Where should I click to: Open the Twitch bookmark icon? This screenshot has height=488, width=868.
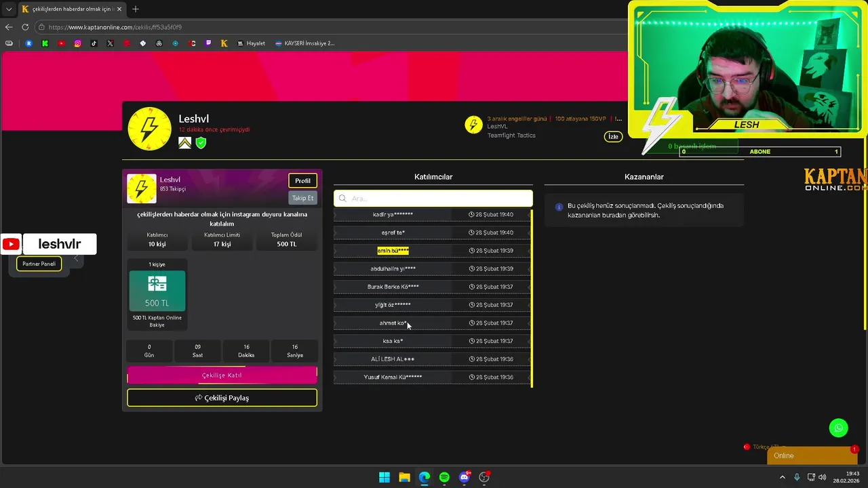point(208,43)
